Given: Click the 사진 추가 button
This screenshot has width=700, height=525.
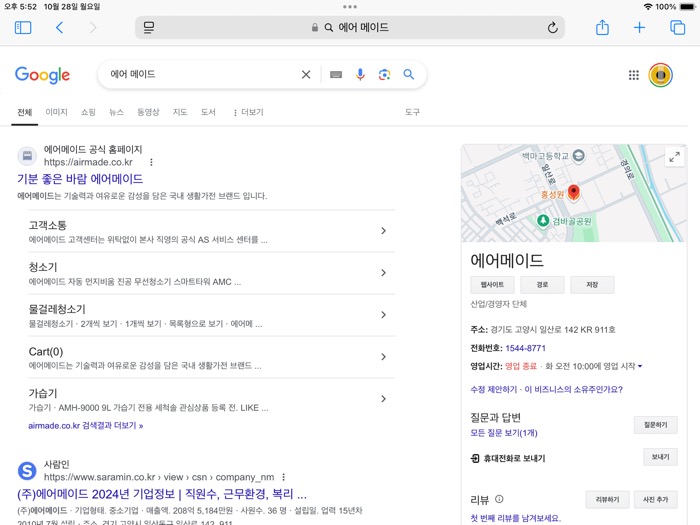Looking at the screenshot, I should pos(655,500).
